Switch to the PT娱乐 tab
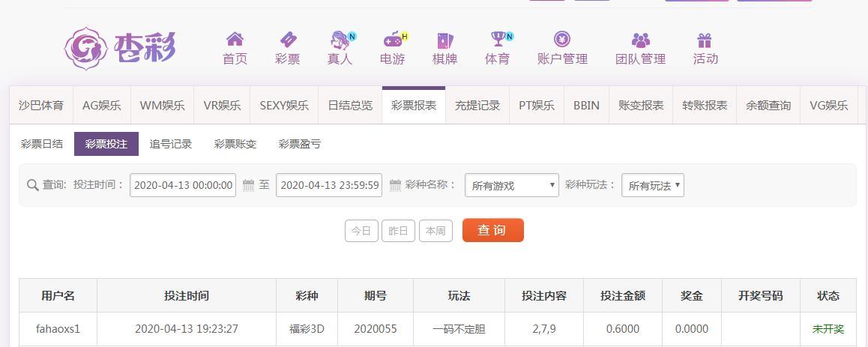The height and width of the screenshot is (347, 868). point(537,105)
